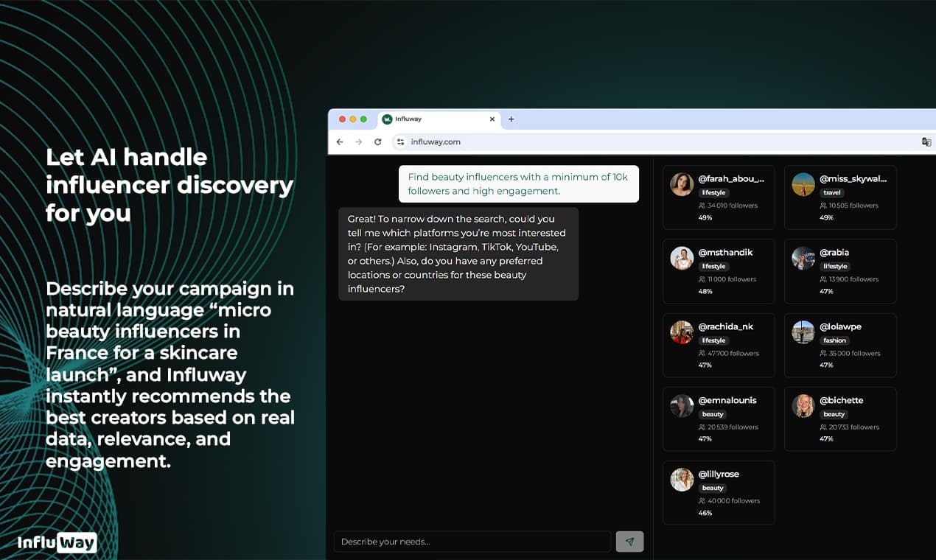Open a new tab with the plus button
The height and width of the screenshot is (560, 936).
point(511,119)
